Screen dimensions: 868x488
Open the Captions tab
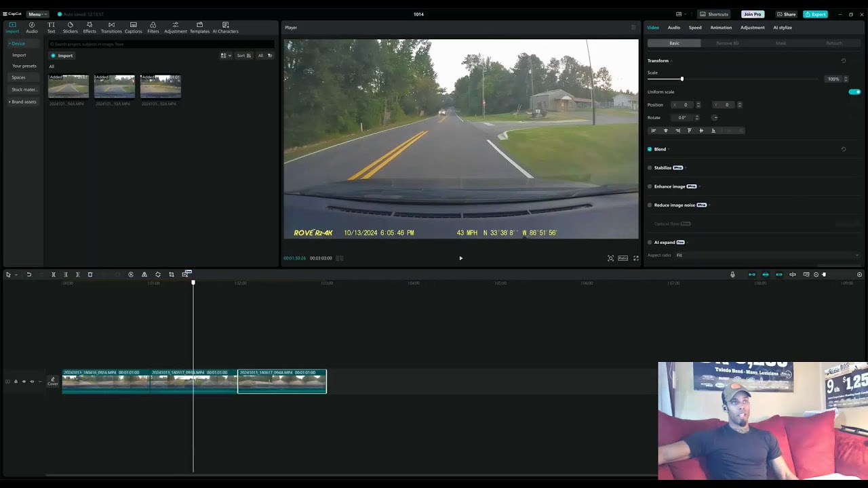(x=133, y=27)
